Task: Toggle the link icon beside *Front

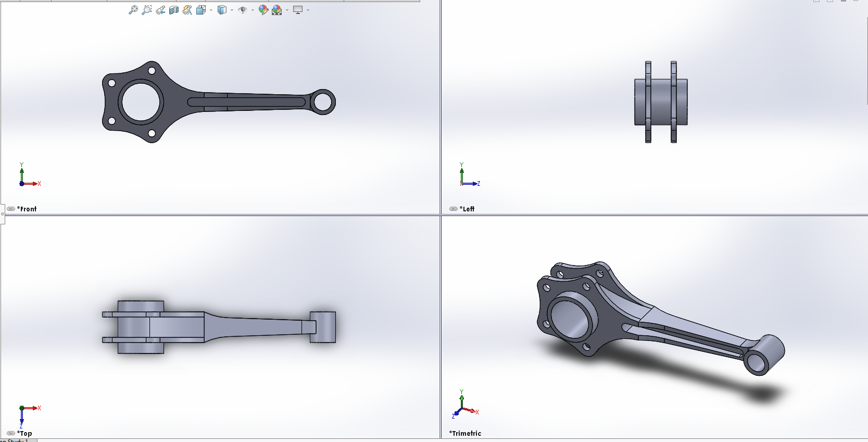Action: (11, 209)
